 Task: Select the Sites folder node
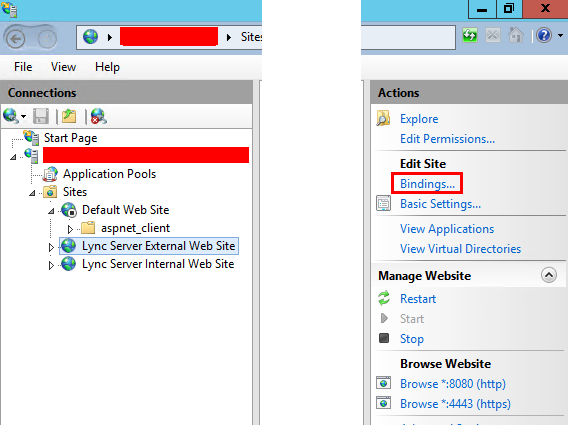pos(75,192)
